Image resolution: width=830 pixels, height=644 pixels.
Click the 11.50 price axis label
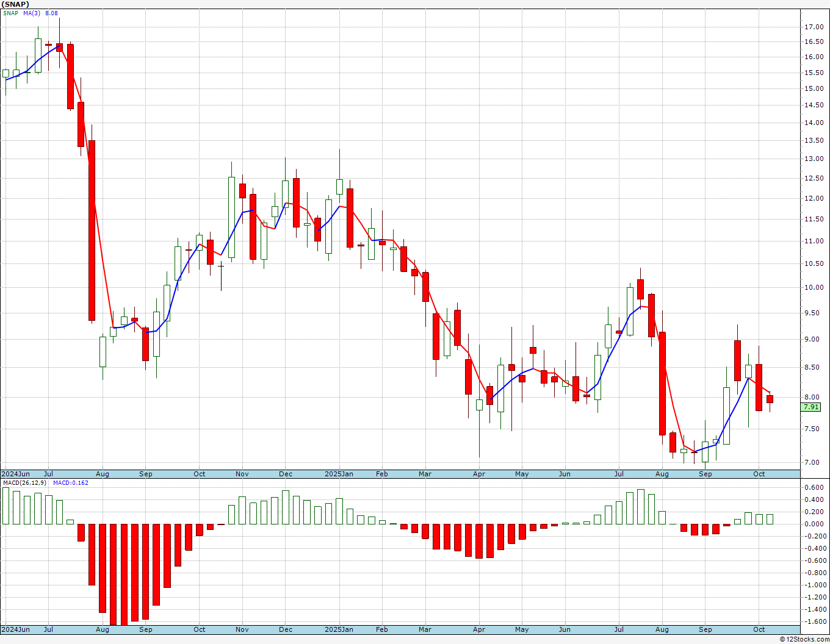pos(814,220)
